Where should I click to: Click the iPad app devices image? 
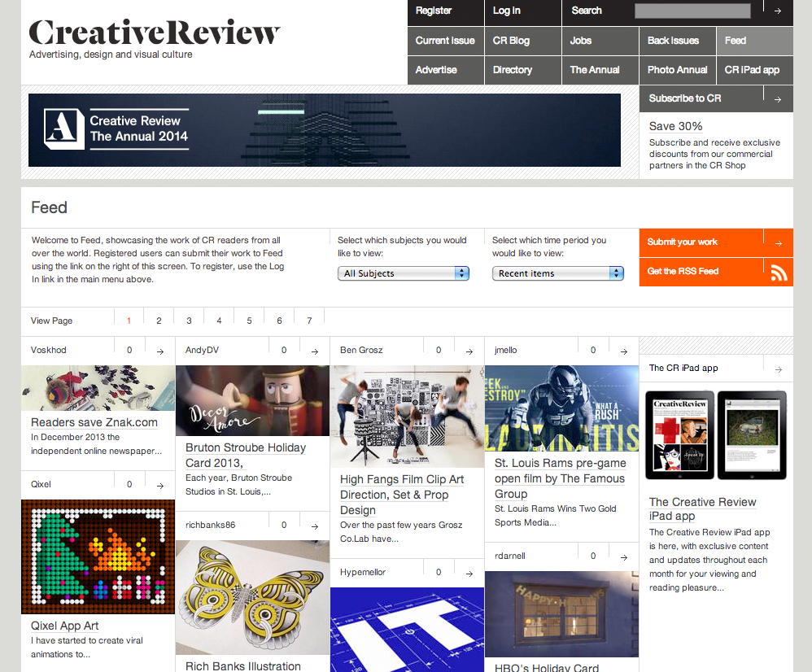pyautogui.click(x=716, y=435)
